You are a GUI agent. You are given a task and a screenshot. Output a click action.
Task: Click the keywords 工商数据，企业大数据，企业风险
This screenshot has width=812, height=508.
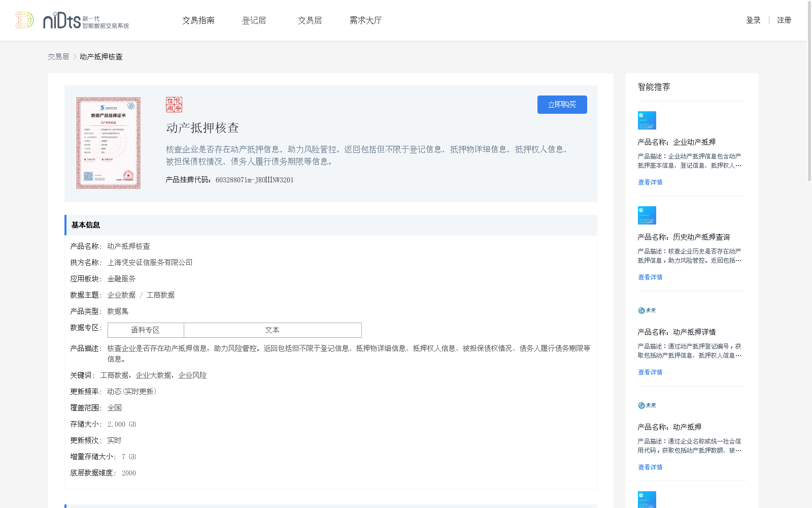(153, 375)
